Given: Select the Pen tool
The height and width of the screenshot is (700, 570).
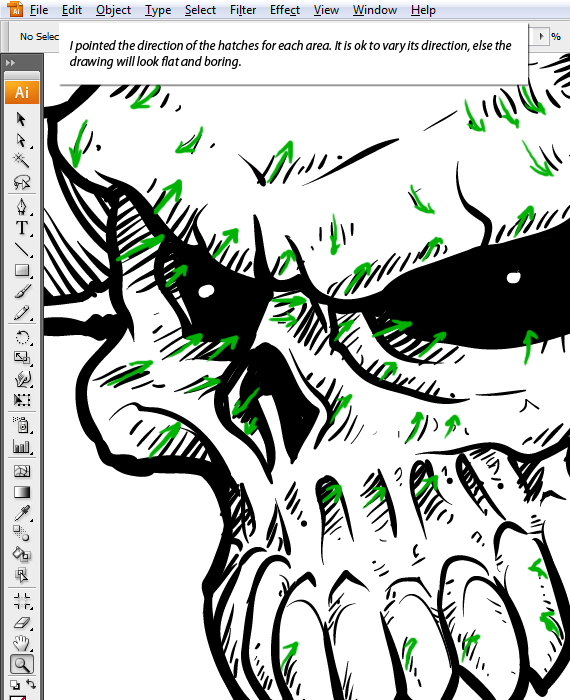Looking at the screenshot, I should [21, 206].
